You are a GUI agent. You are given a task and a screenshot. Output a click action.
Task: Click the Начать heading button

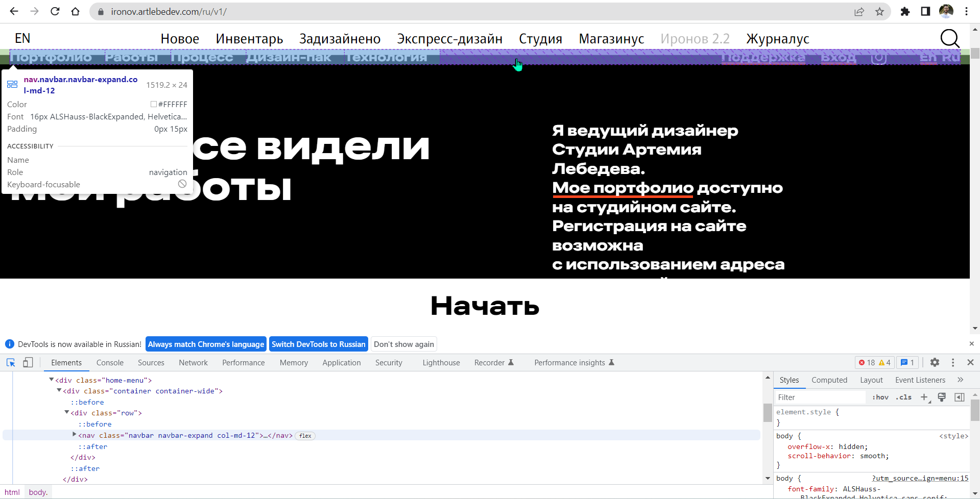click(485, 306)
